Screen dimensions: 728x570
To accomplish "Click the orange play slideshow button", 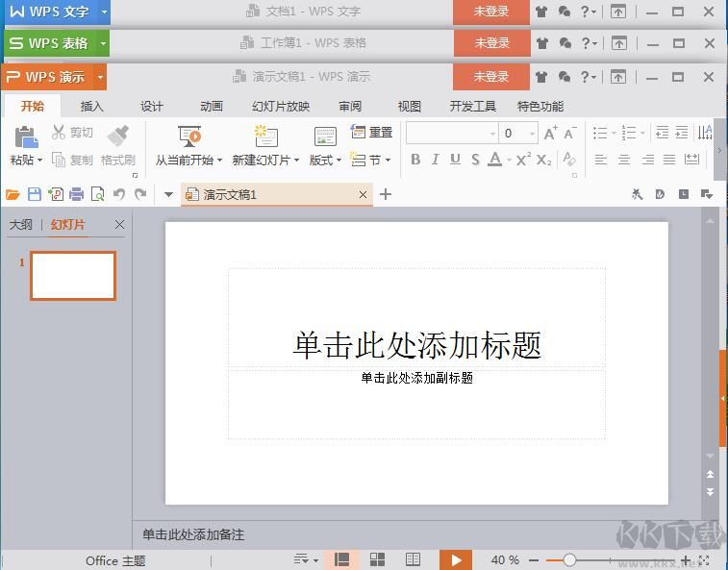I will click(456, 559).
